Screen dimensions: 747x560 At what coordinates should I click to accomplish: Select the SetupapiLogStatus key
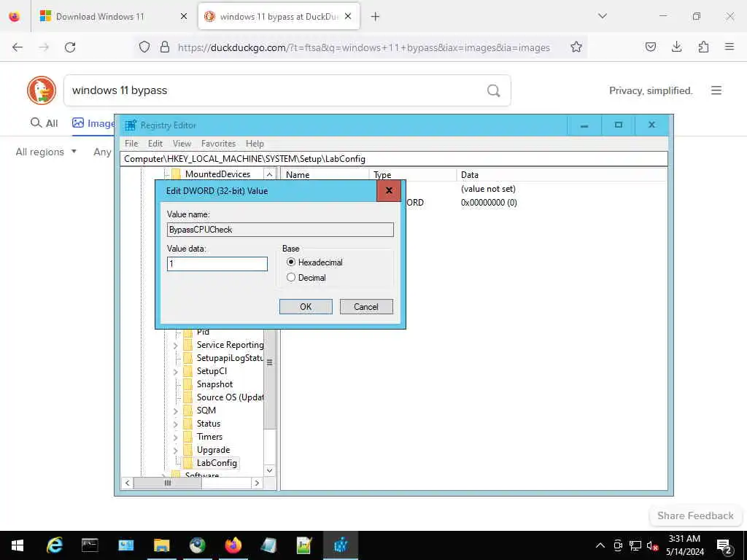pyautogui.click(x=230, y=358)
